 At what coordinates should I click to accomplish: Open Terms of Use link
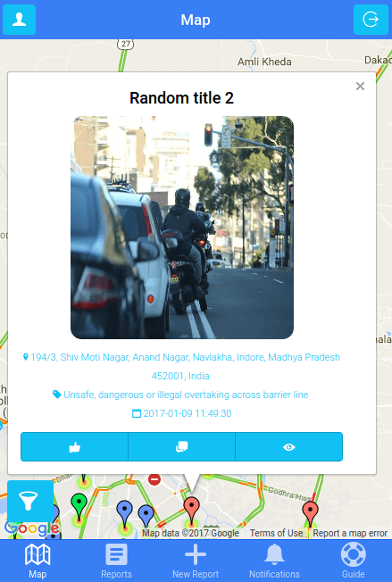pyautogui.click(x=276, y=534)
